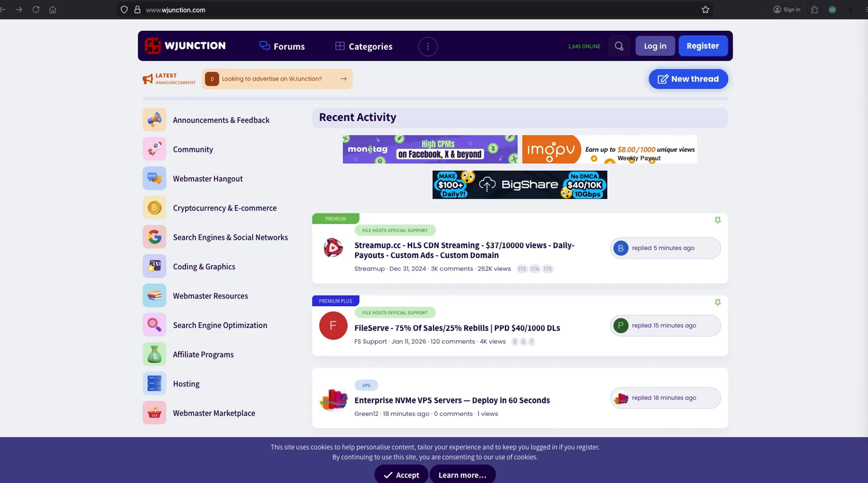Open the Forums menu

tap(282, 46)
